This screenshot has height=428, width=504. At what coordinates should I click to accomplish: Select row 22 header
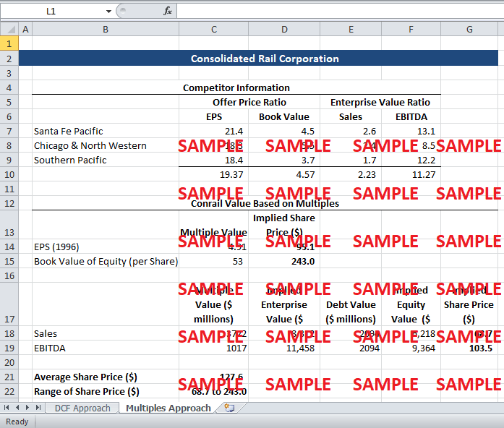point(9,391)
